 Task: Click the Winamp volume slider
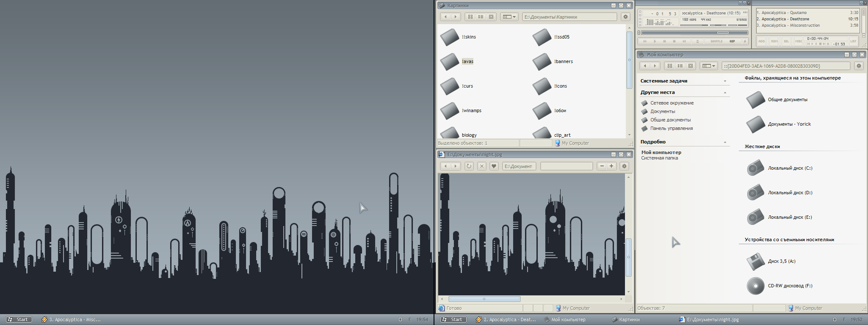tap(694, 25)
